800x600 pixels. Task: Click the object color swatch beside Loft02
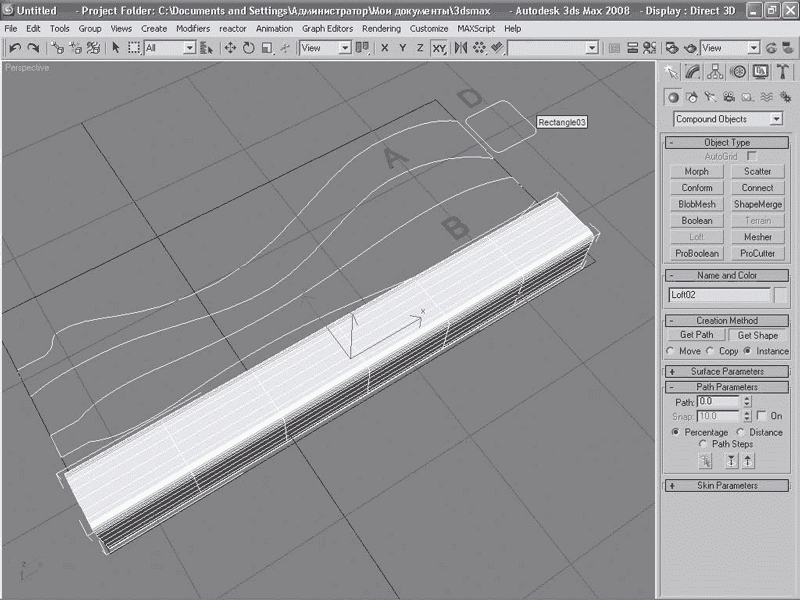click(780, 295)
